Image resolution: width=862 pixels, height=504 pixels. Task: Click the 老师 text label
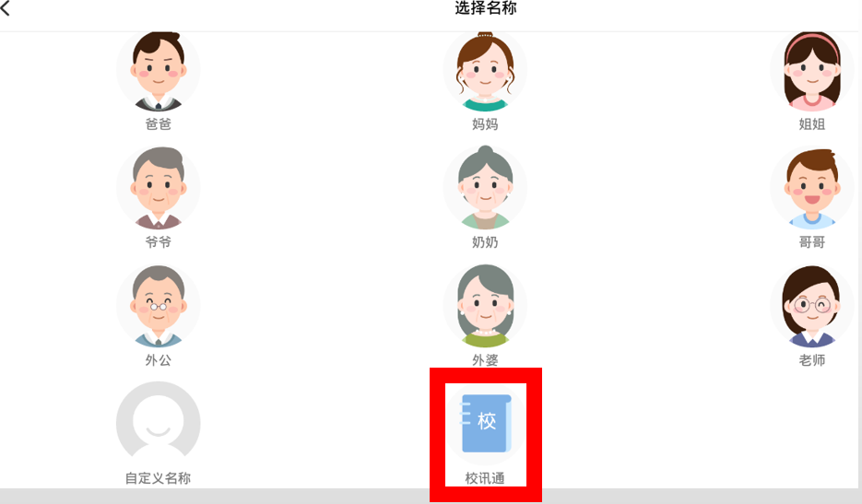point(812,360)
